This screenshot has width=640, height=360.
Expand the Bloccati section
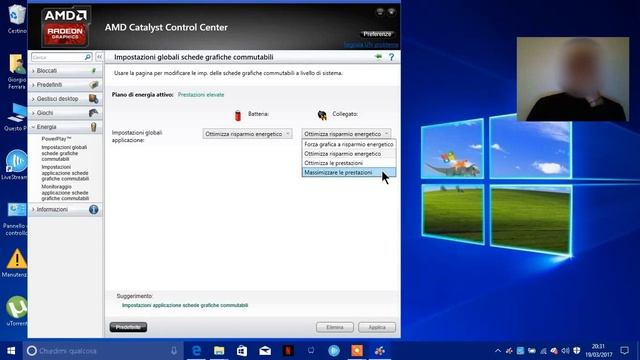65,71
